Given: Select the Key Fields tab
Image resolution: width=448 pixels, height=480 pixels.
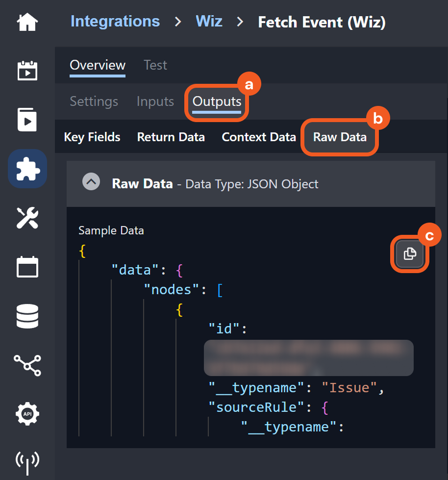Looking at the screenshot, I should pyautogui.click(x=92, y=137).
